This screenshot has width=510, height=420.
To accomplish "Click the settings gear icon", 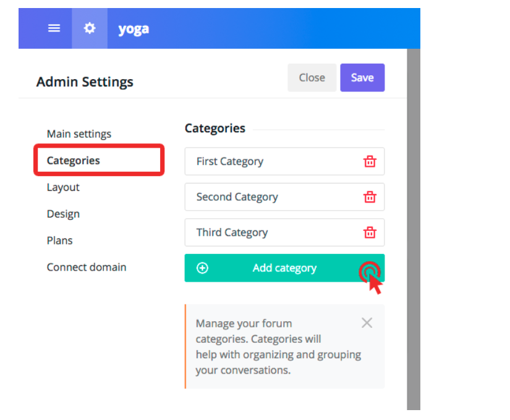I will pyautogui.click(x=90, y=28).
